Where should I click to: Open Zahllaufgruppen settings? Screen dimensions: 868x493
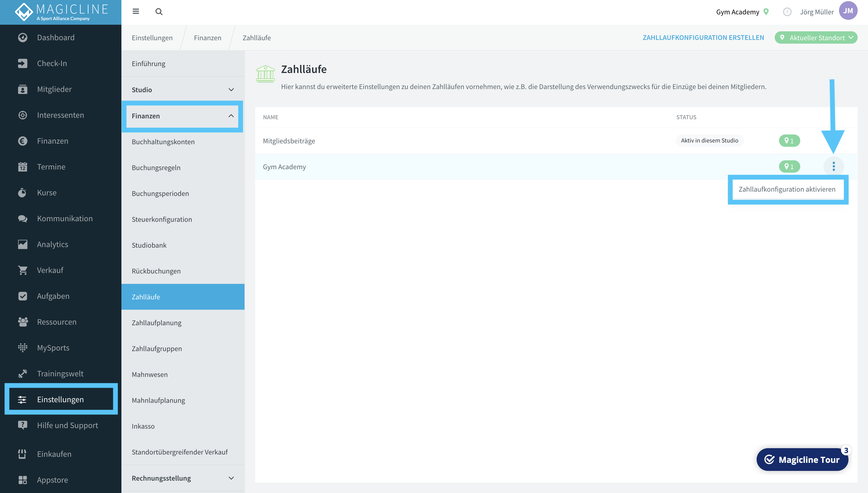(x=183, y=348)
